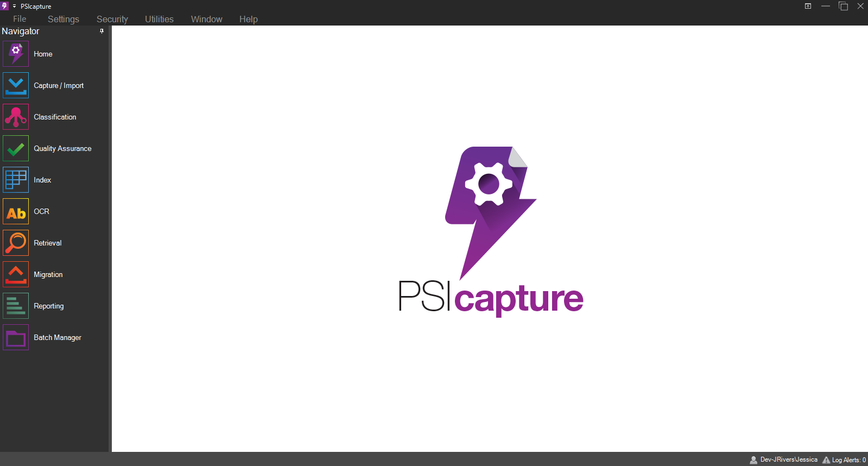
Task: Open the Retrieval magnifier icon
Action: pos(16,243)
